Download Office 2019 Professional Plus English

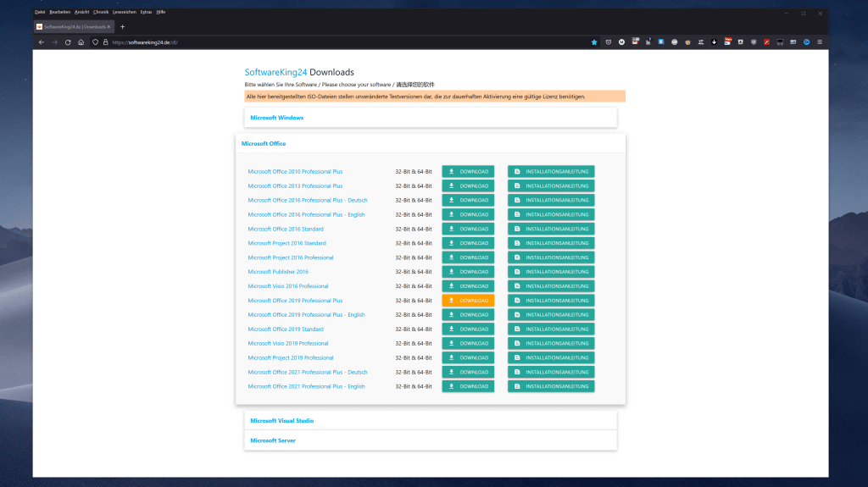(468, 315)
